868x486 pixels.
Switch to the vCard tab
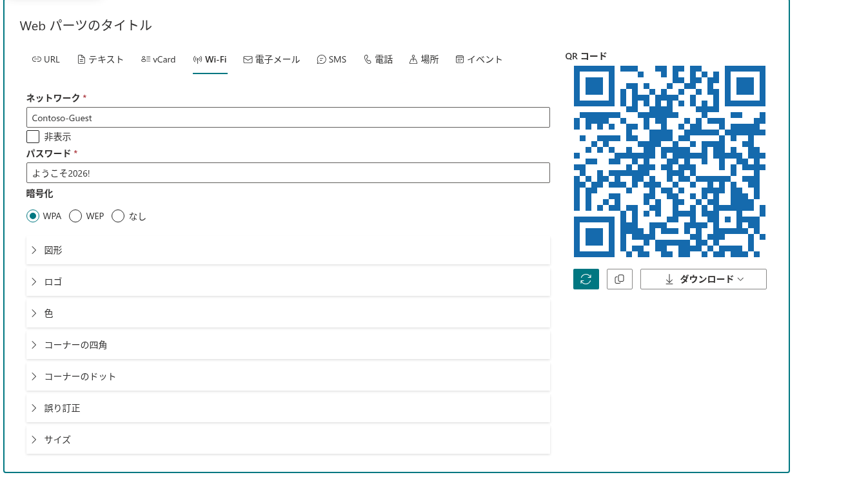click(x=158, y=59)
